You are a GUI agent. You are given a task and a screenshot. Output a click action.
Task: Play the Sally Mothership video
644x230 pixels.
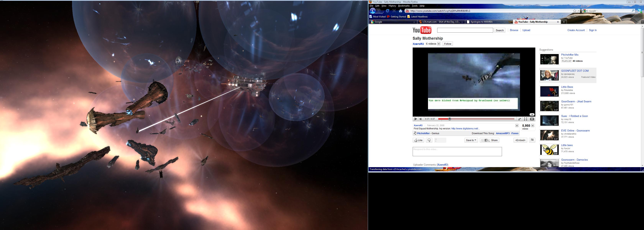(416, 119)
